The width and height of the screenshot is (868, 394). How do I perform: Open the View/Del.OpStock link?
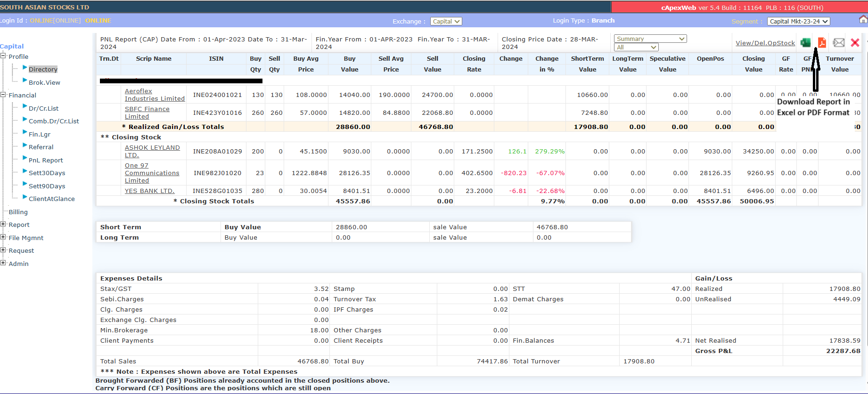tap(765, 43)
